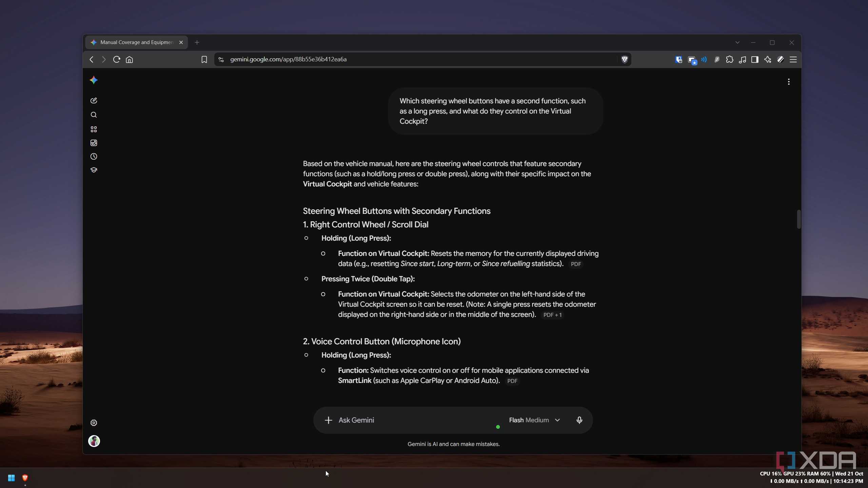Open Gemini settings gear
Screen dimensions: 868x488
pos(94,423)
